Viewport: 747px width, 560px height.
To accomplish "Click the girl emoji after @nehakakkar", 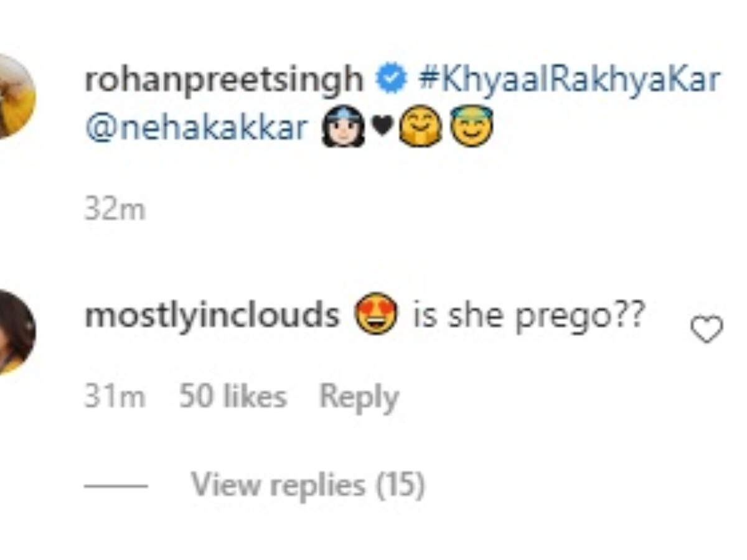I will (343, 126).
